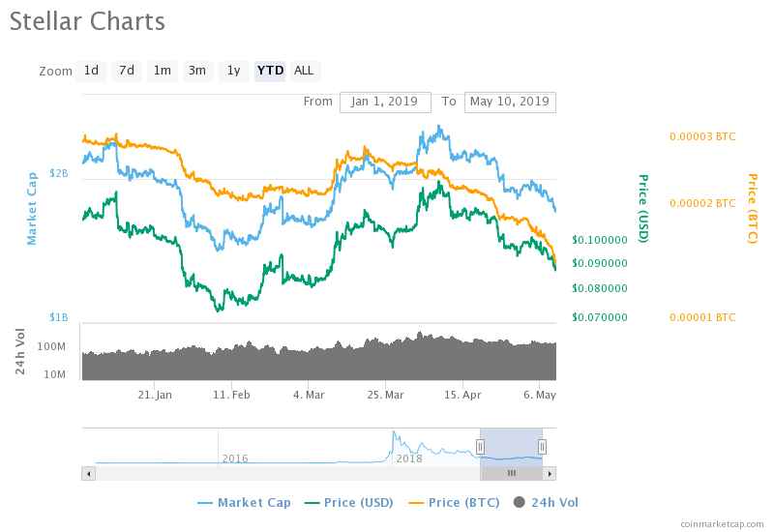This screenshot has height=532, width=774.
Task: Click the navigator scrollbar thumb
Action: pyautogui.click(x=512, y=474)
